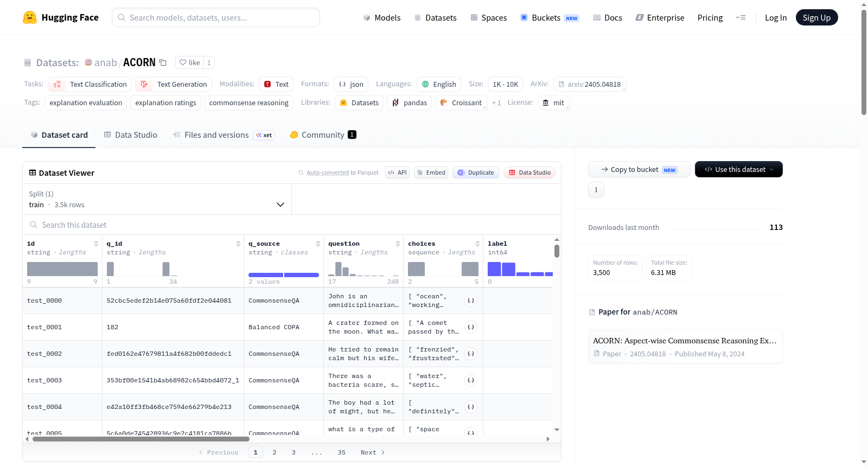Expand choices cell for test_0002 row

click(471, 354)
